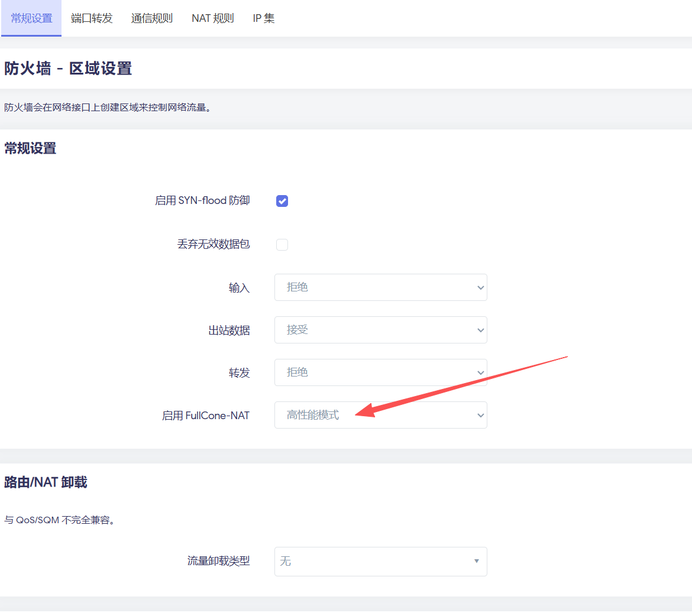Click the 转发 label
692x616 pixels.
click(x=239, y=373)
